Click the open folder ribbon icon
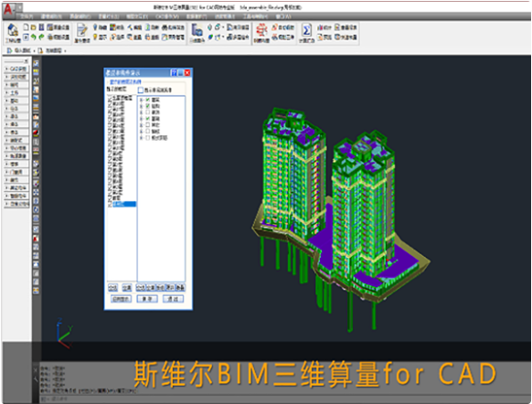 (x=33, y=27)
